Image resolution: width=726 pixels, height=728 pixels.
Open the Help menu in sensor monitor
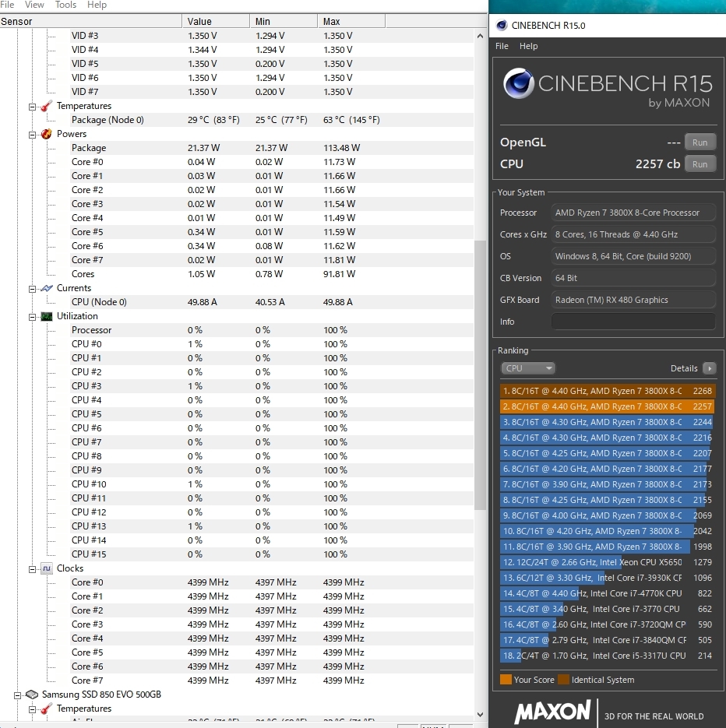(97, 5)
